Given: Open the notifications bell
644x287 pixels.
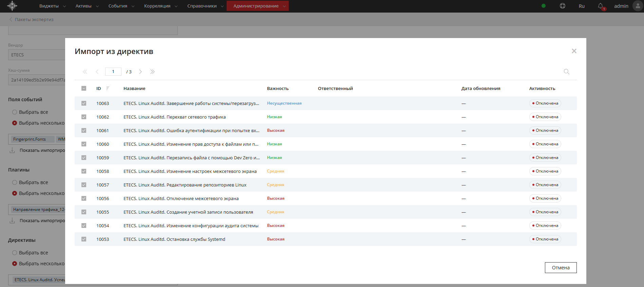Looking at the screenshot, I should [x=600, y=6].
